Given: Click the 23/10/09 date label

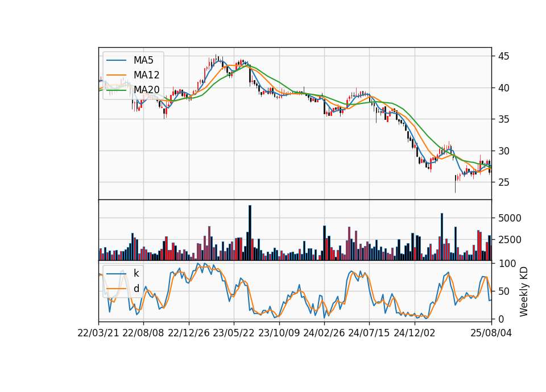Looking at the screenshot, I should [279, 333].
